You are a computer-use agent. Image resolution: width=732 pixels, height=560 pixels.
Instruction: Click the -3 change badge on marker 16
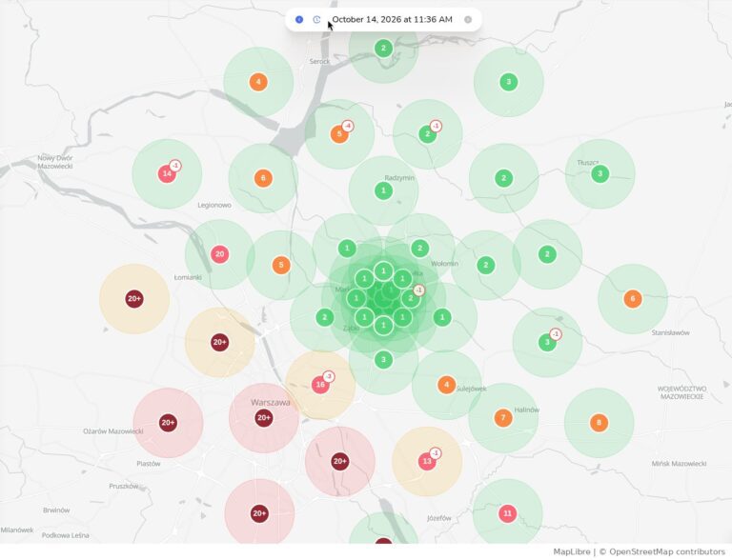(329, 376)
